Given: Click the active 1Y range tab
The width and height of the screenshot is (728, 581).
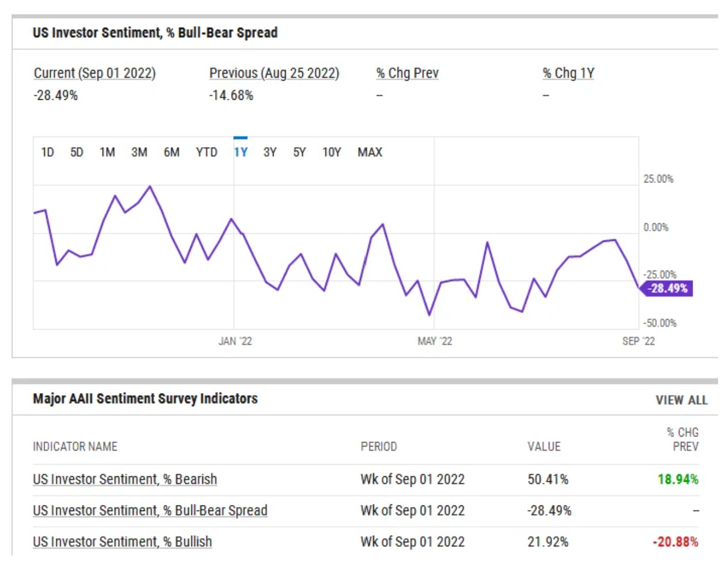Looking at the screenshot, I should coord(240,152).
